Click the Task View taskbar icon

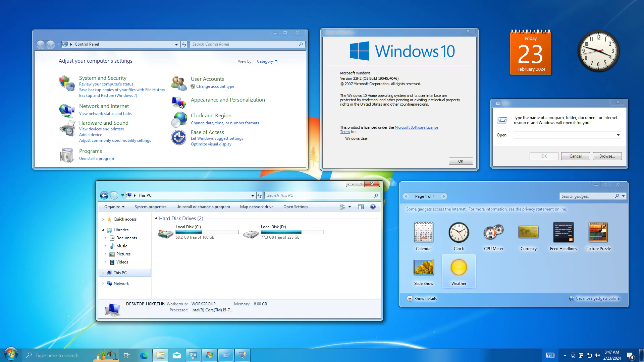pos(127,355)
